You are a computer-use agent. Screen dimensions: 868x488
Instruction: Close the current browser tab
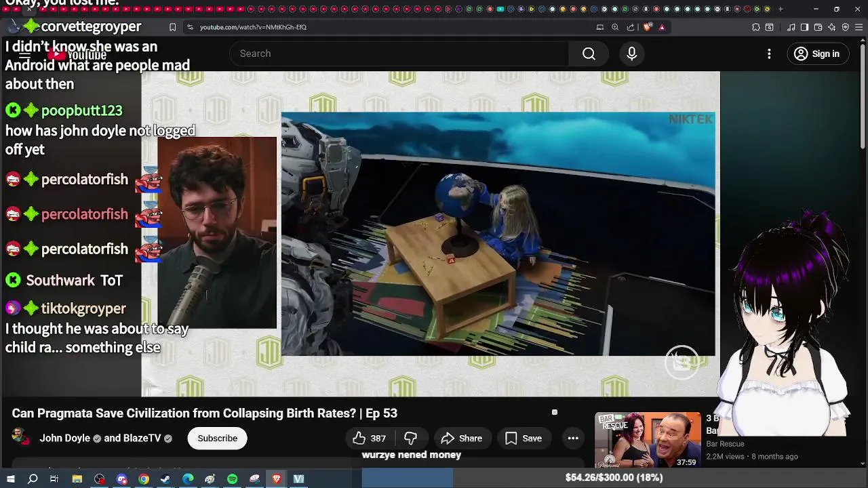[29, 9]
